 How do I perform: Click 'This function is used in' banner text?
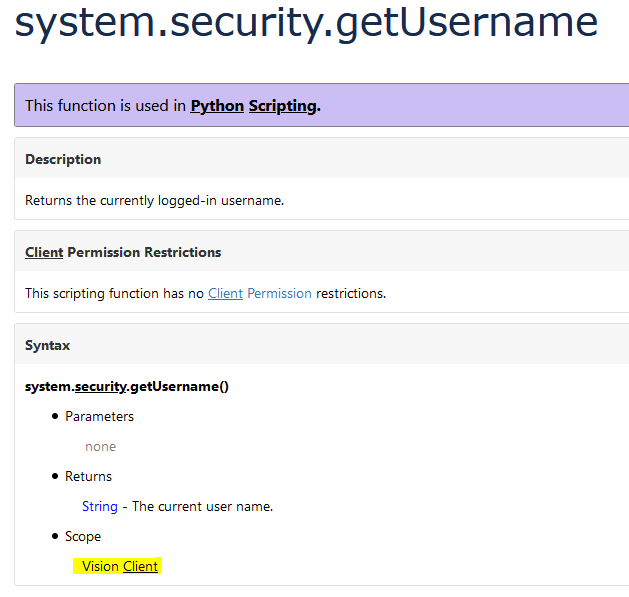point(106,105)
